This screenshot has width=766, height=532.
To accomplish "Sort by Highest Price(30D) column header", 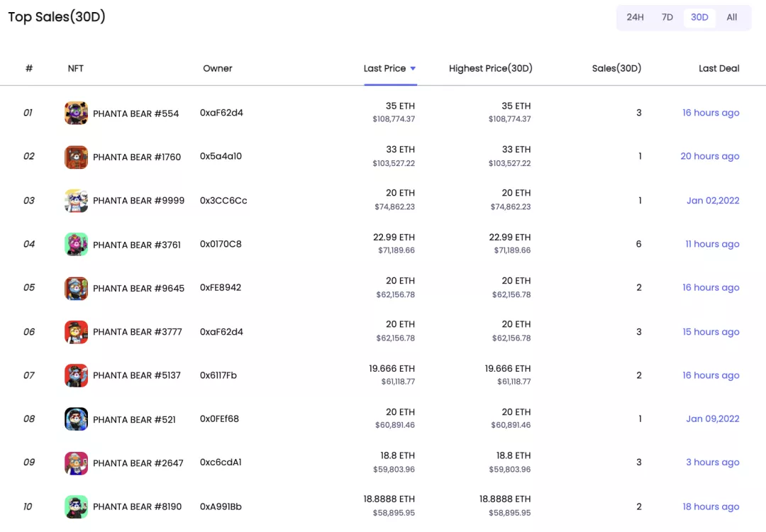I will [491, 68].
